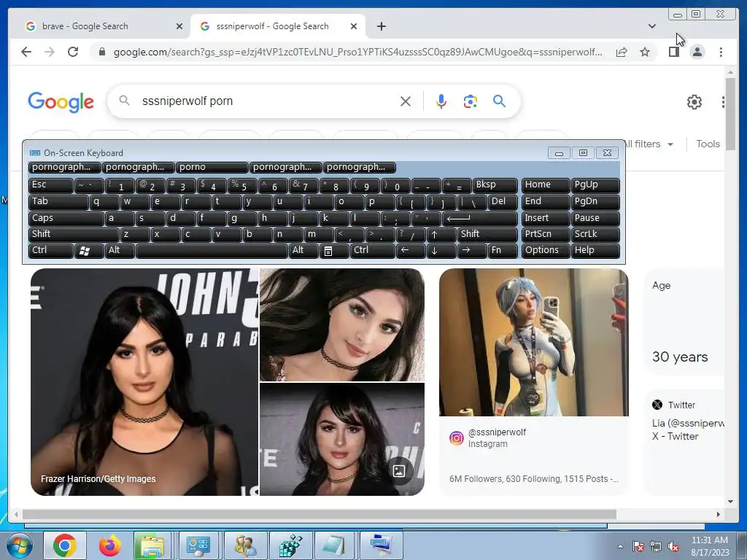The height and width of the screenshot is (560, 747).
Task: Click the On-Screen Keyboard taskbar icon
Action: pyautogui.click(x=381, y=545)
